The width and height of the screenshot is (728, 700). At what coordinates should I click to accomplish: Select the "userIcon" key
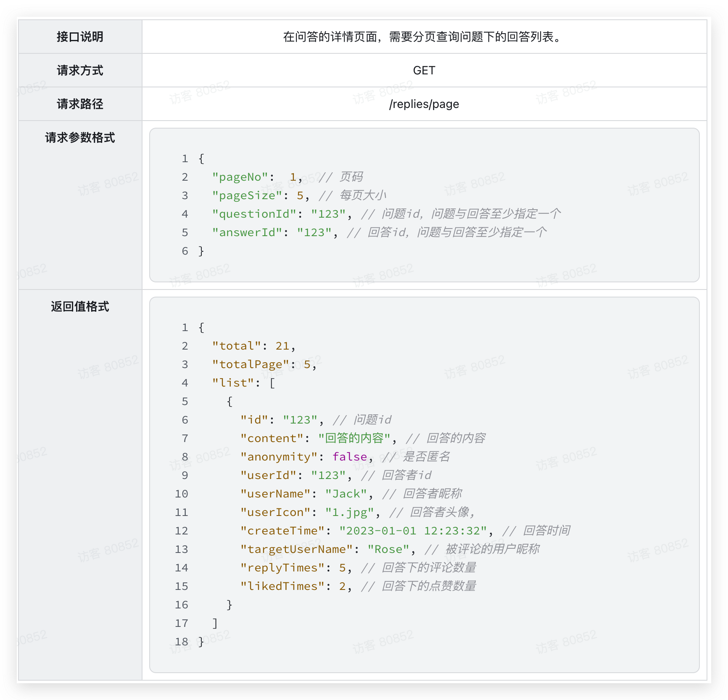(275, 512)
